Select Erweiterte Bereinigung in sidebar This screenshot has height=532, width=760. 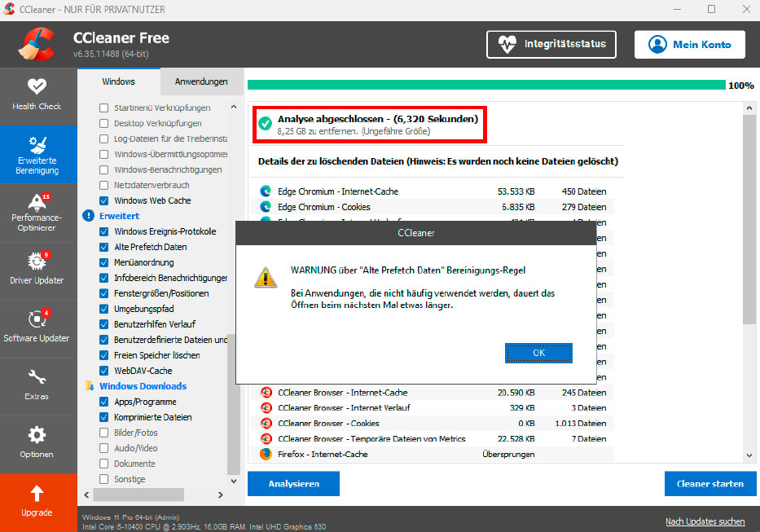coord(37,155)
